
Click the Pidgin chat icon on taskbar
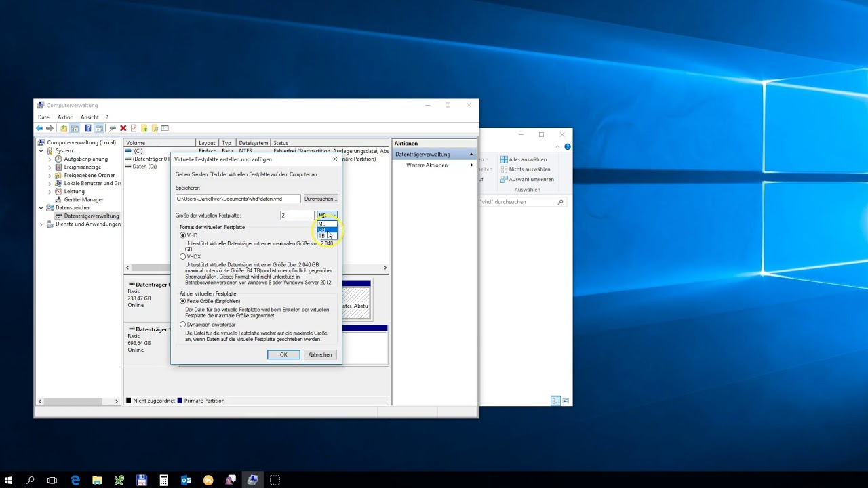point(230,480)
